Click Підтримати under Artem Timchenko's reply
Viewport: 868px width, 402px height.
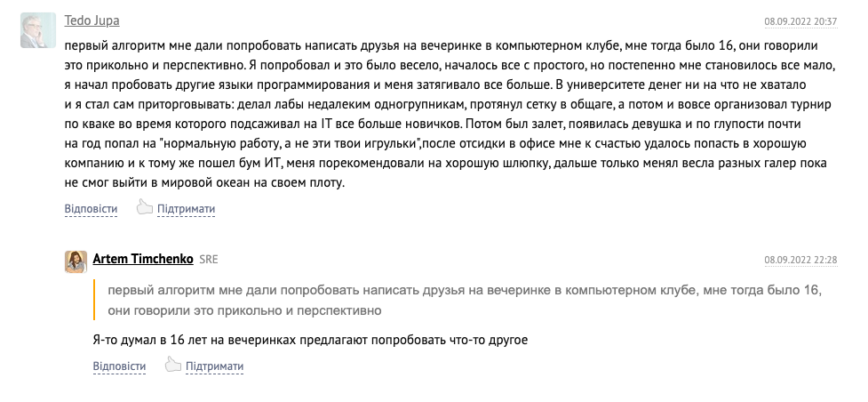coord(214,366)
